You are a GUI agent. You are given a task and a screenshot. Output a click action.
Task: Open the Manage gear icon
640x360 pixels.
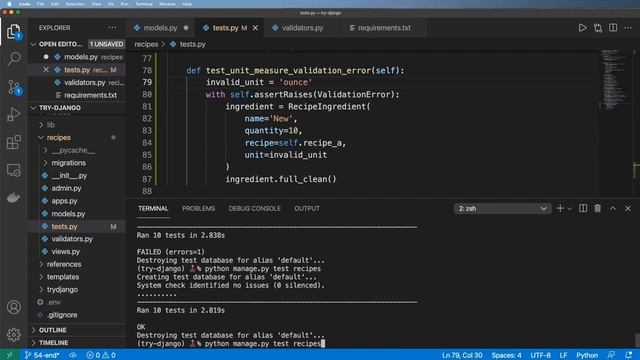13,335
